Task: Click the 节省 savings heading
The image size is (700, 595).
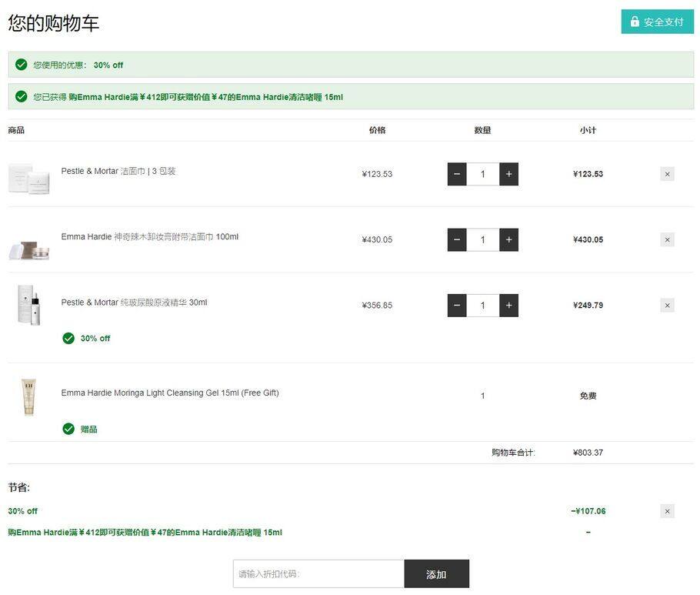Action: (18, 487)
